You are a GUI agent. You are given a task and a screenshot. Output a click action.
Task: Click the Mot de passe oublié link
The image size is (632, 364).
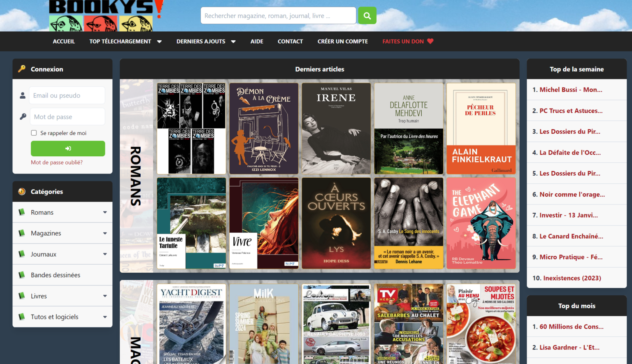[x=57, y=162]
